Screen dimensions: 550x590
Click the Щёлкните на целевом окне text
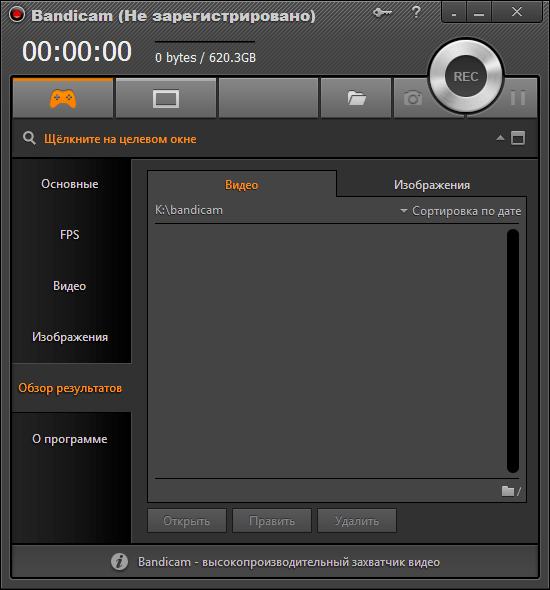click(x=120, y=139)
